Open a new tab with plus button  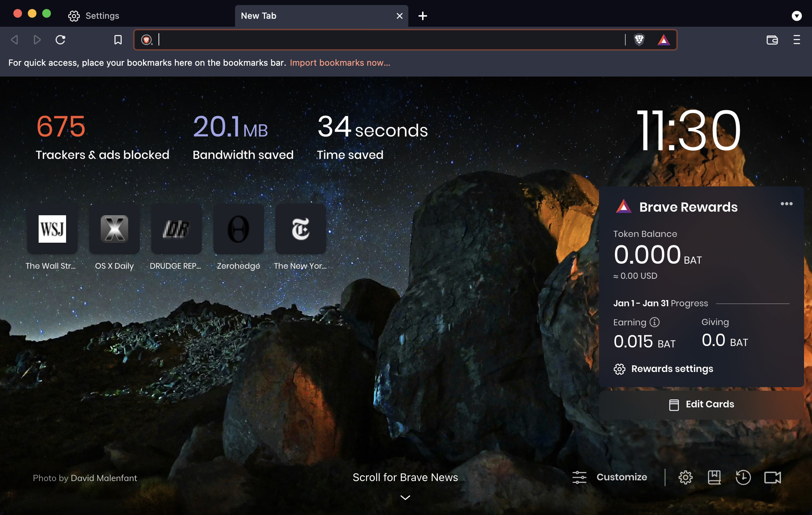point(422,16)
